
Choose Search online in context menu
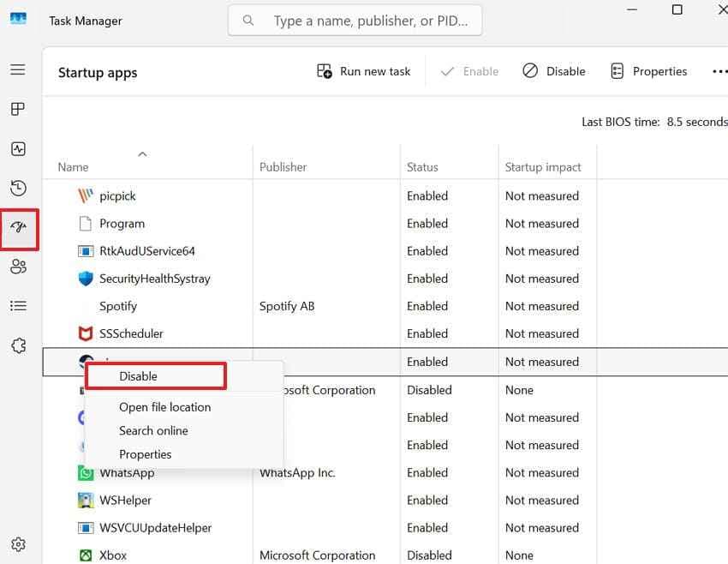click(153, 430)
